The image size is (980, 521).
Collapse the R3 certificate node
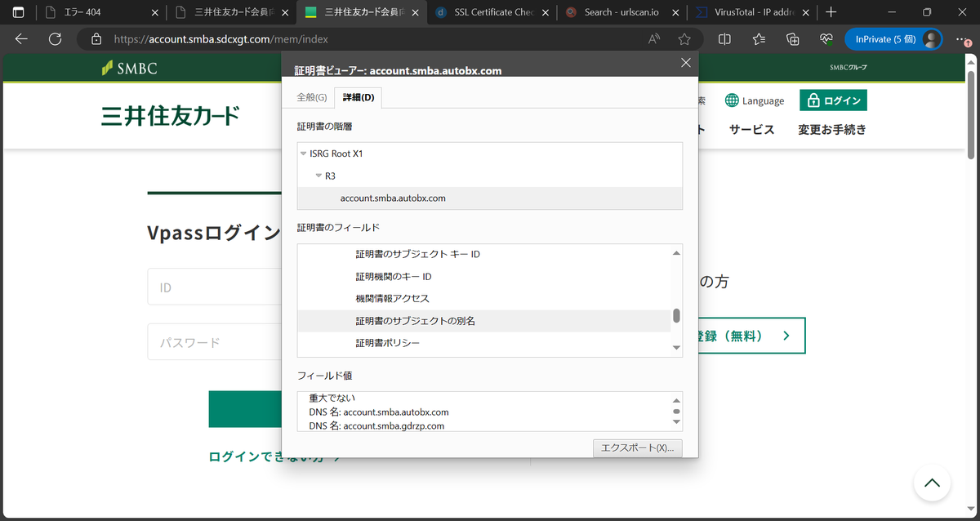pos(319,176)
